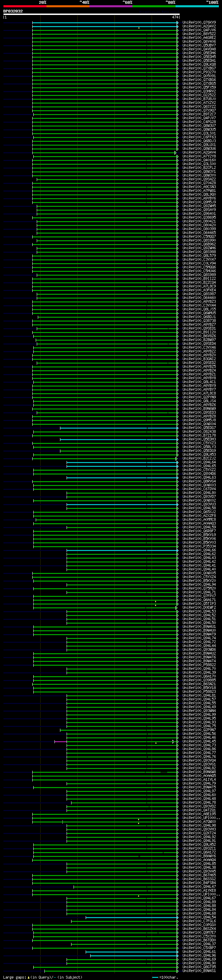Click the orange ~40% identity legend segment
The image size is (222, 980).
(68, 6)
